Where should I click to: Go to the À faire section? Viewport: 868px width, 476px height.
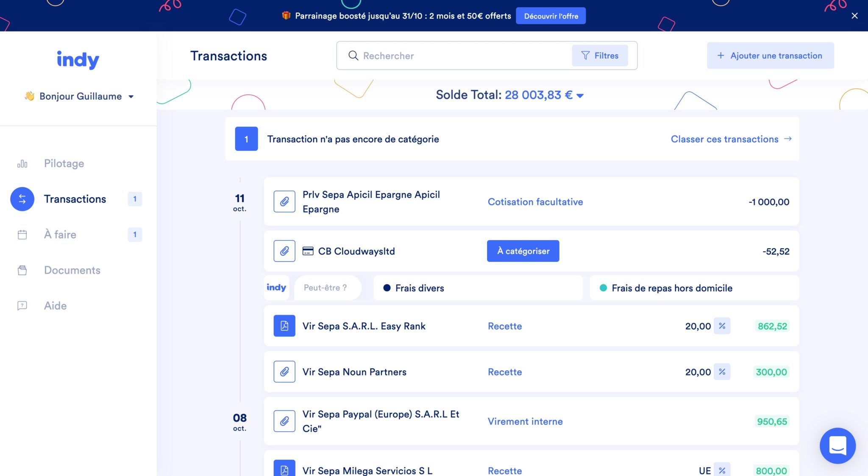[60, 235]
